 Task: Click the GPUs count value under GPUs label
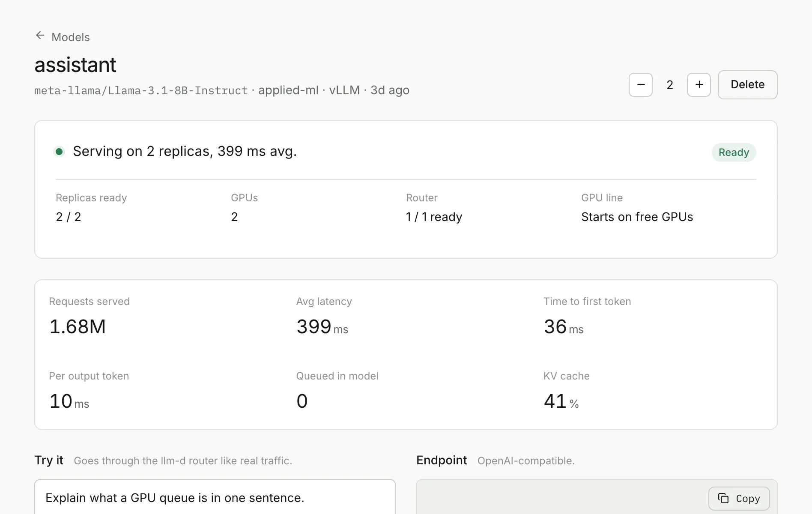[x=234, y=217]
